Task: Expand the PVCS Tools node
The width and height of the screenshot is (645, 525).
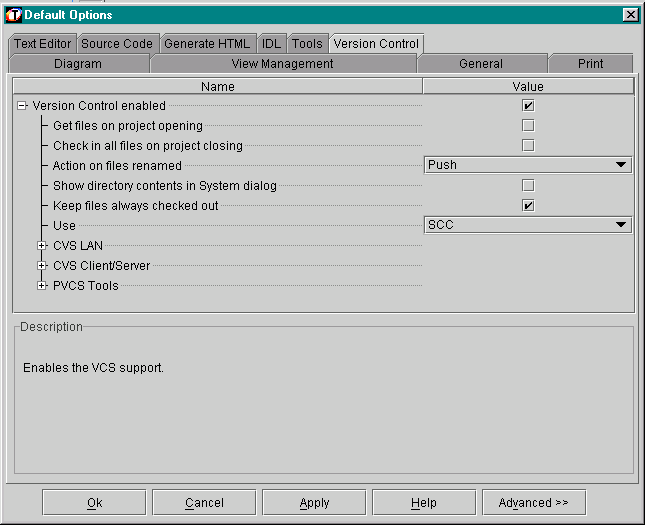Action: (x=42, y=285)
